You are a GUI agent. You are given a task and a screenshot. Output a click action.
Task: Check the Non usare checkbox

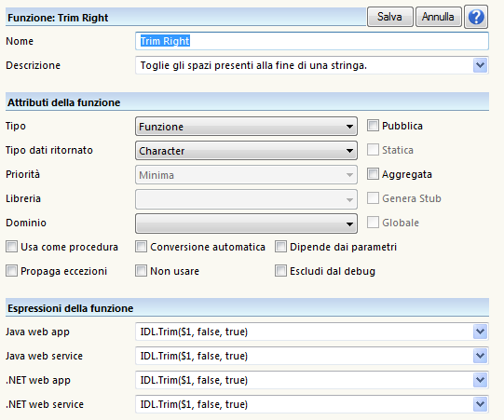point(141,271)
